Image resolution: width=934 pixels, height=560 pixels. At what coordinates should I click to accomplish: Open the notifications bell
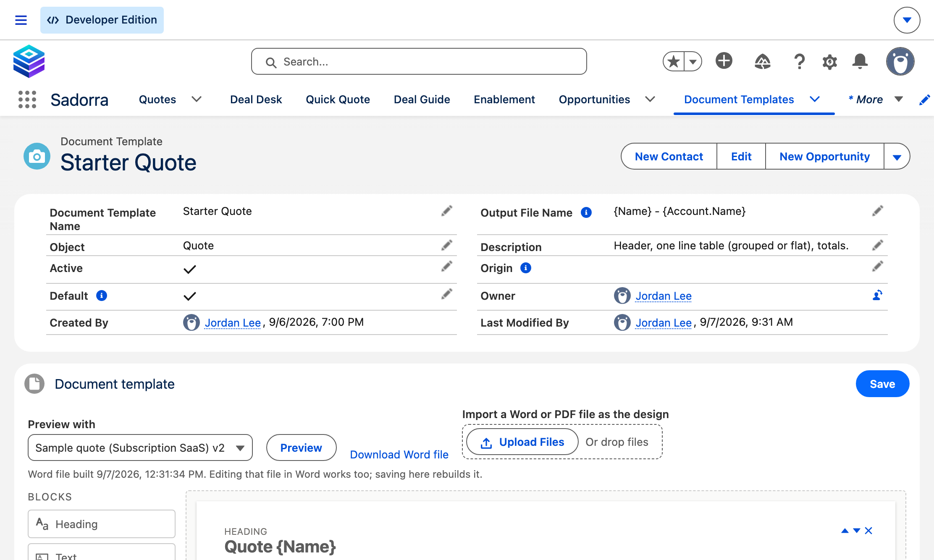(860, 62)
